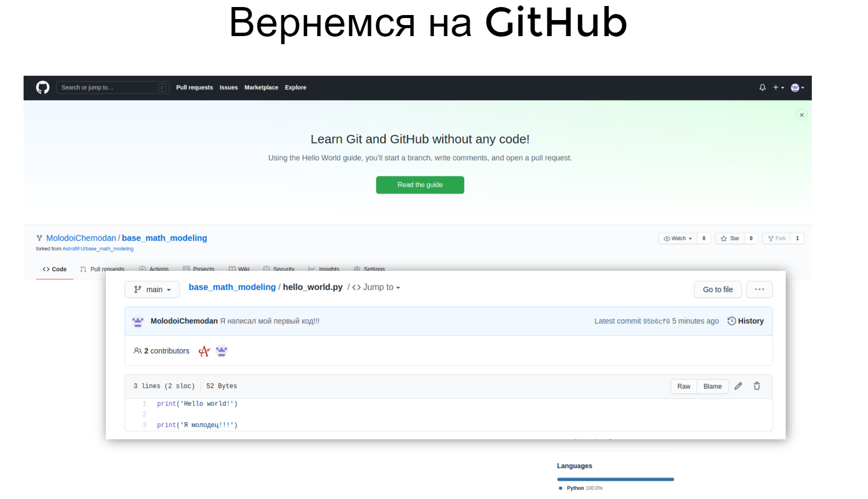This screenshot has height=499, width=868.
Task: Open Issues in the top navbar
Action: coord(228,87)
